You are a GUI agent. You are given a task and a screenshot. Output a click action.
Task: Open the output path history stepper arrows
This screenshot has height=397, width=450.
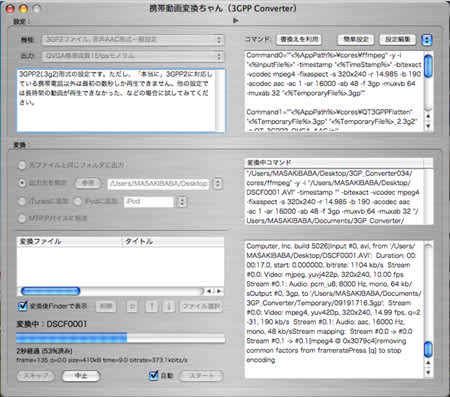coord(218,184)
